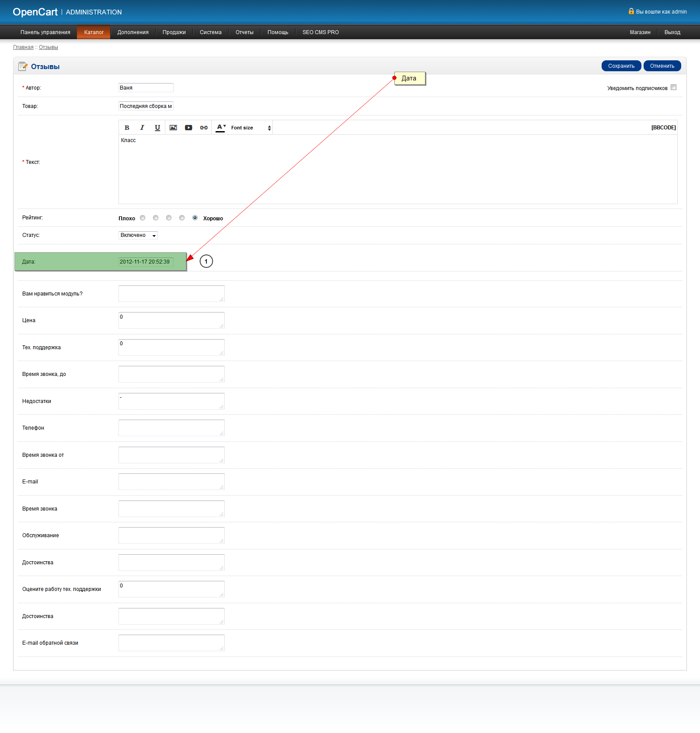The image size is (700, 733).
Task: Click the lock icon near login status
Action: 631,11
